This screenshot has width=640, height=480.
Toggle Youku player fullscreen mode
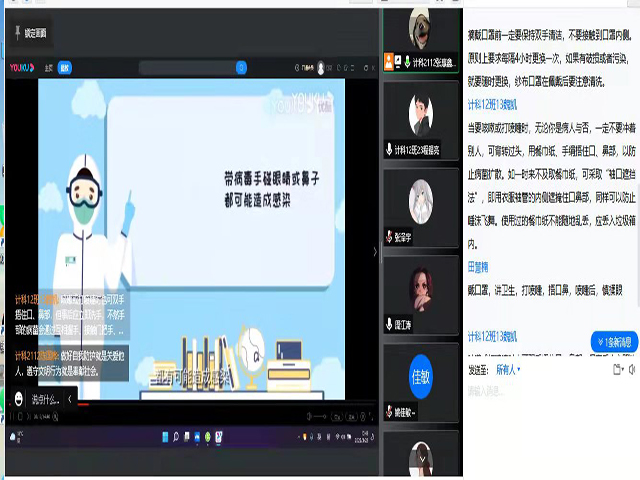371,417
